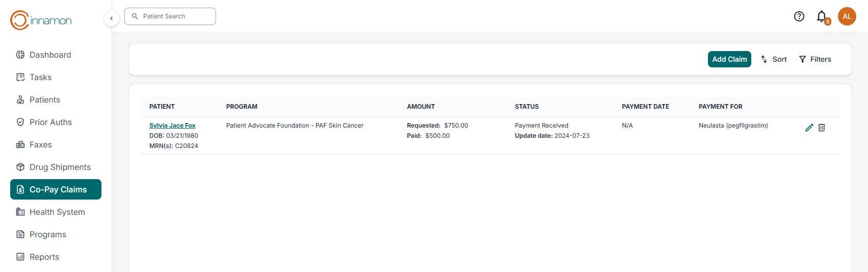Open the Sort options

(774, 59)
